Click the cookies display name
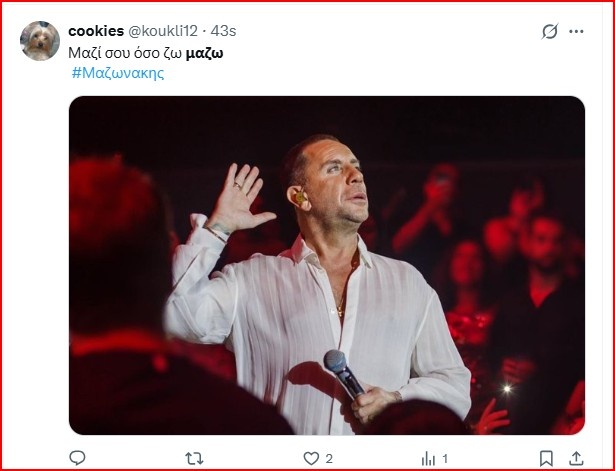The image size is (615, 471). coord(96,31)
